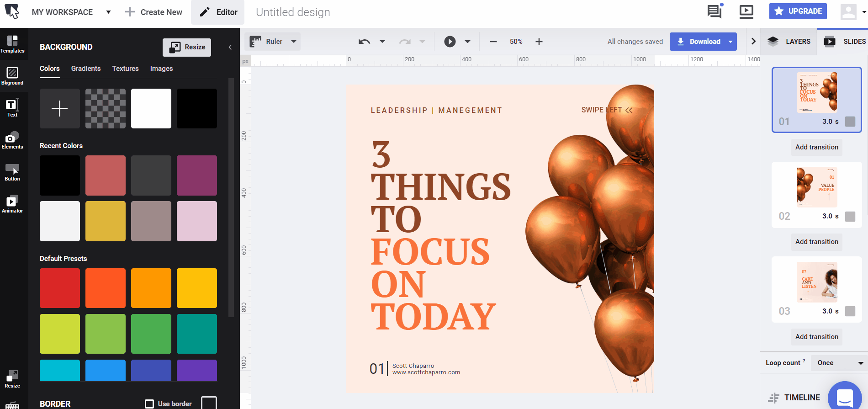The image size is (868, 409).
Task: Click the Undo arrow icon
Action: click(364, 42)
